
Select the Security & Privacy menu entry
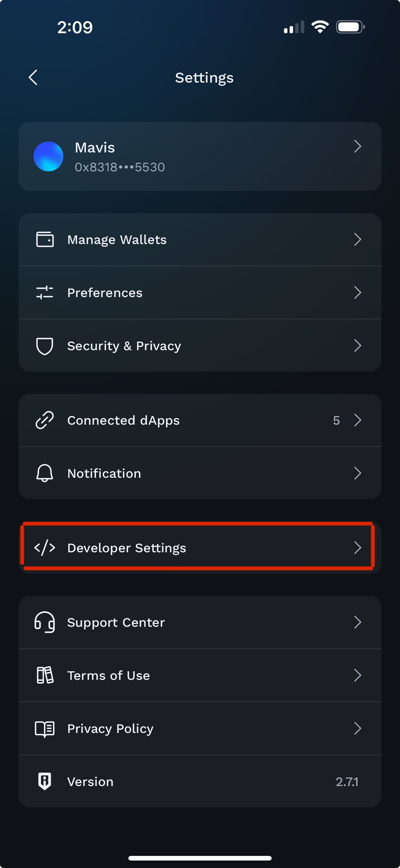200,346
